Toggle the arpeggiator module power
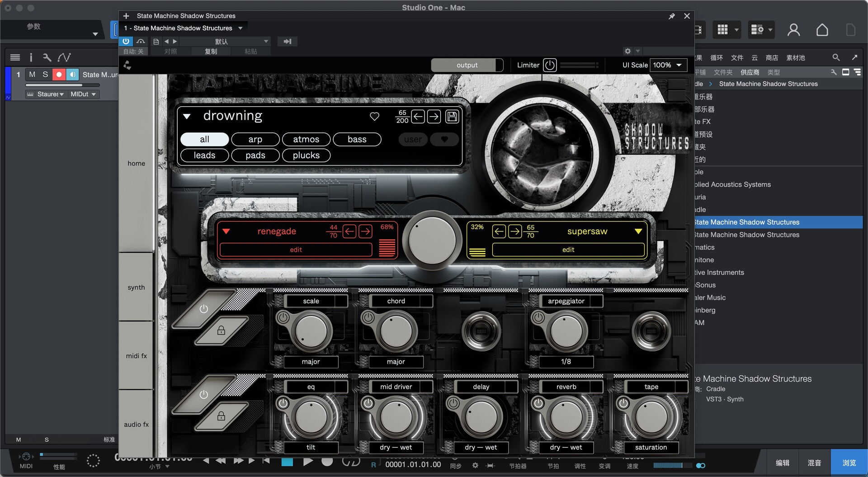This screenshot has width=868, height=477. (538, 317)
